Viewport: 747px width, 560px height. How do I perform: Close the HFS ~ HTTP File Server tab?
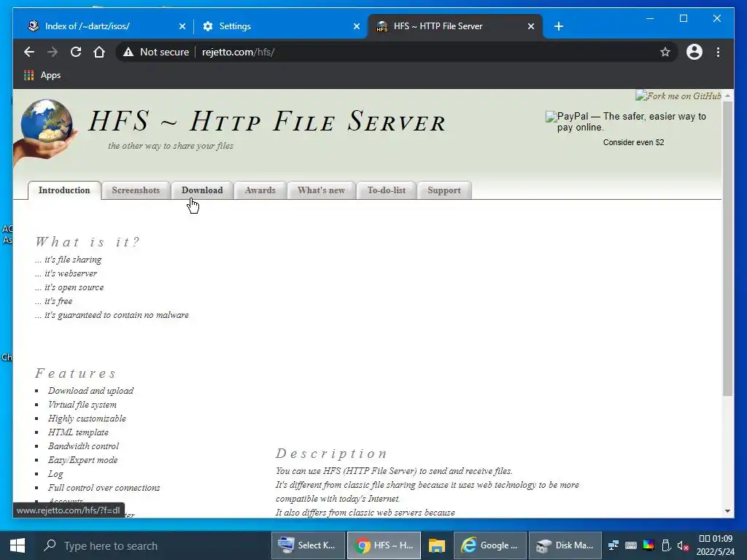point(531,26)
